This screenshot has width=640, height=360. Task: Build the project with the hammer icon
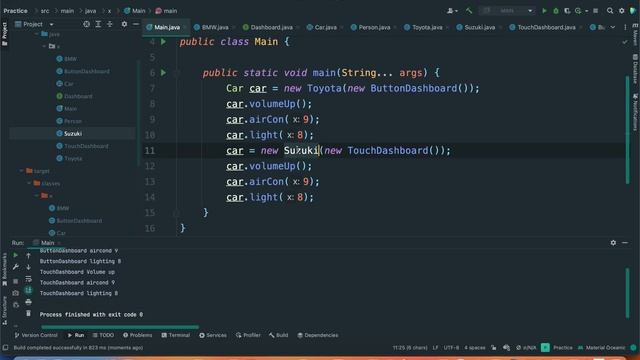[469, 11]
